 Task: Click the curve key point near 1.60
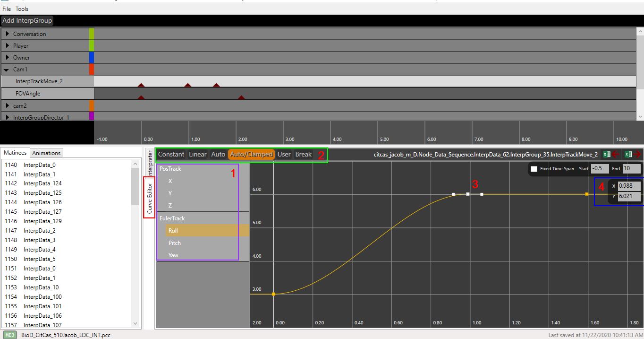(x=586, y=194)
